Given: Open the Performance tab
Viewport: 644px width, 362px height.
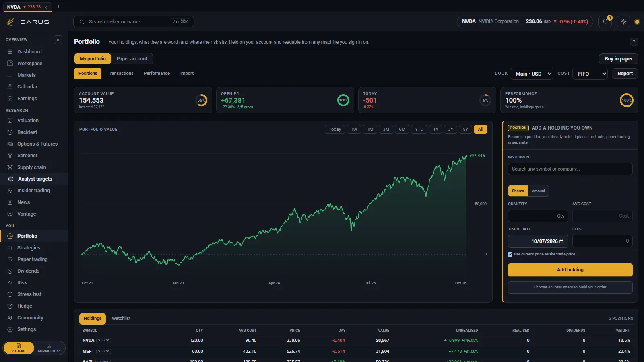Looking at the screenshot, I should 157,74.
